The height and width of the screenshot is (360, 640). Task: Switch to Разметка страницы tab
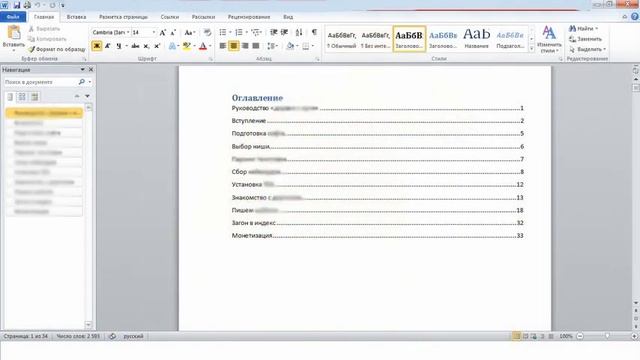[123, 17]
